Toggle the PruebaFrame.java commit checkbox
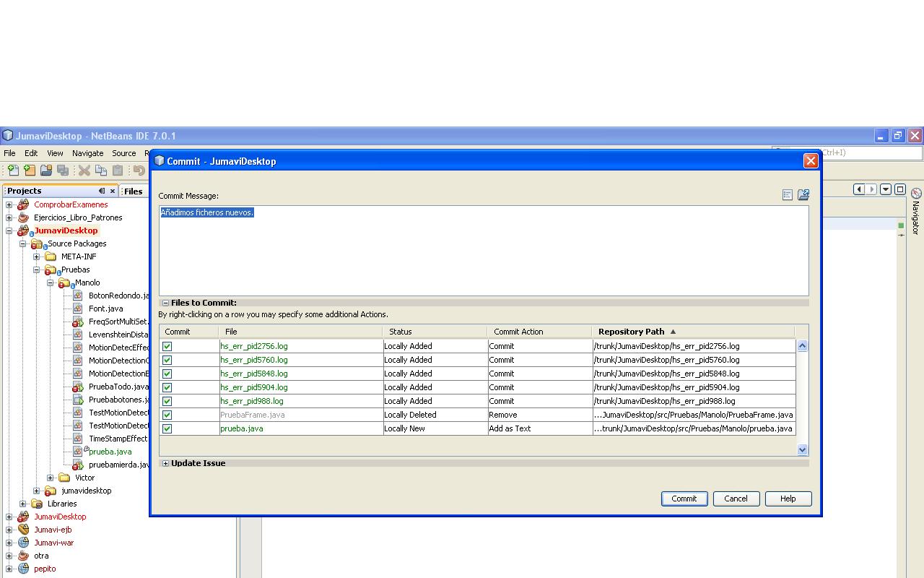 (167, 415)
